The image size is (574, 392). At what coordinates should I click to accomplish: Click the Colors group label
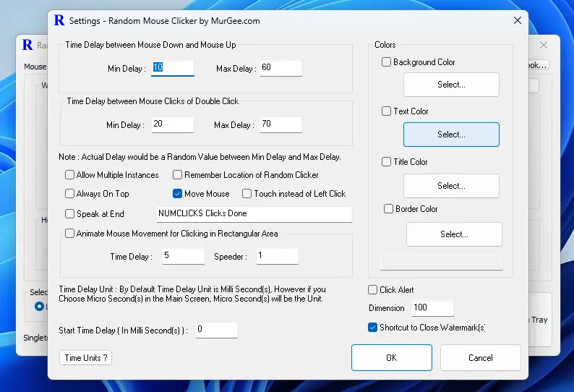click(385, 45)
